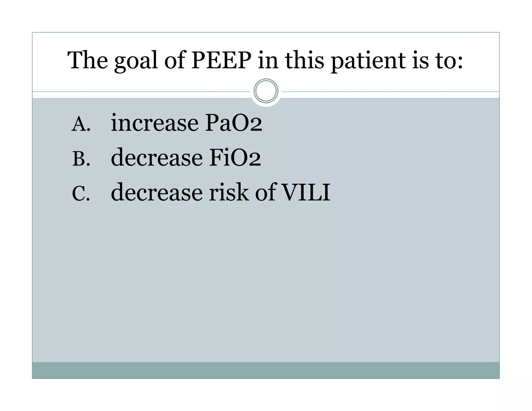
Task: Choose the 'decrease risk of VILI' option
Action: click(221, 192)
